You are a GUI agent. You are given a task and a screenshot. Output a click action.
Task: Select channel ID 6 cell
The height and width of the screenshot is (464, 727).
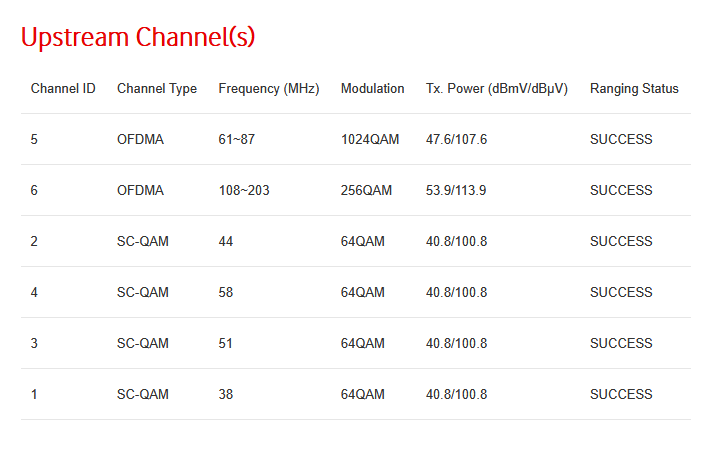tap(35, 191)
